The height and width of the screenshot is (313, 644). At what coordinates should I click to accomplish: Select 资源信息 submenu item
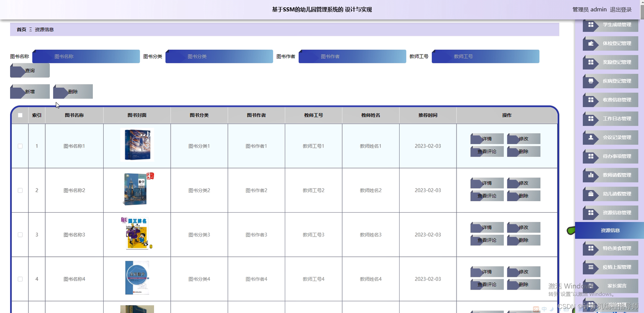[610, 230]
